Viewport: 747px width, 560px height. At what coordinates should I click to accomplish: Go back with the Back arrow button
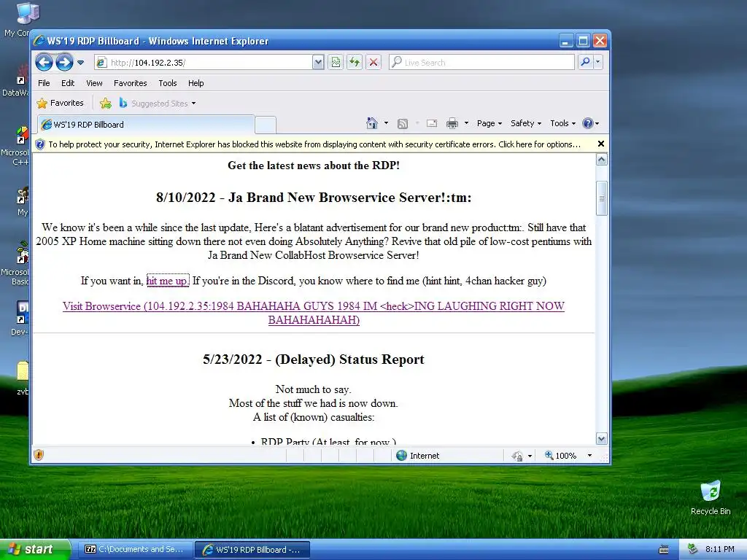pos(44,63)
